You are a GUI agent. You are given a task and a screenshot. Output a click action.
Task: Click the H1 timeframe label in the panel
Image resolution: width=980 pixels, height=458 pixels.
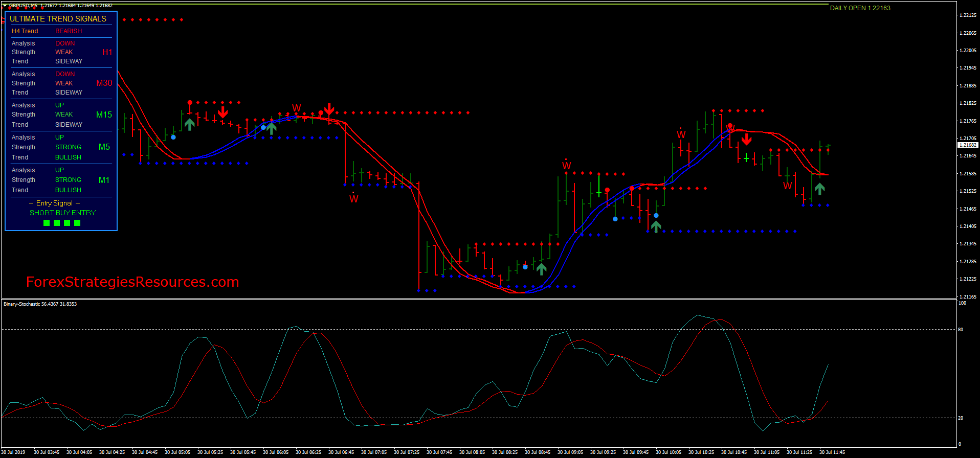click(107, 52)
